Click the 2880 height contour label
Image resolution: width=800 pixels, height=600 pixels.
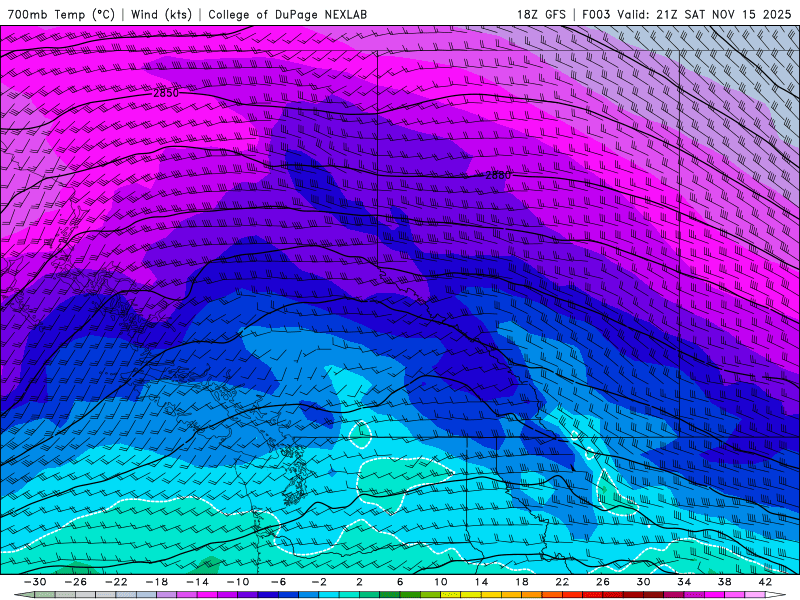(497, 175)
